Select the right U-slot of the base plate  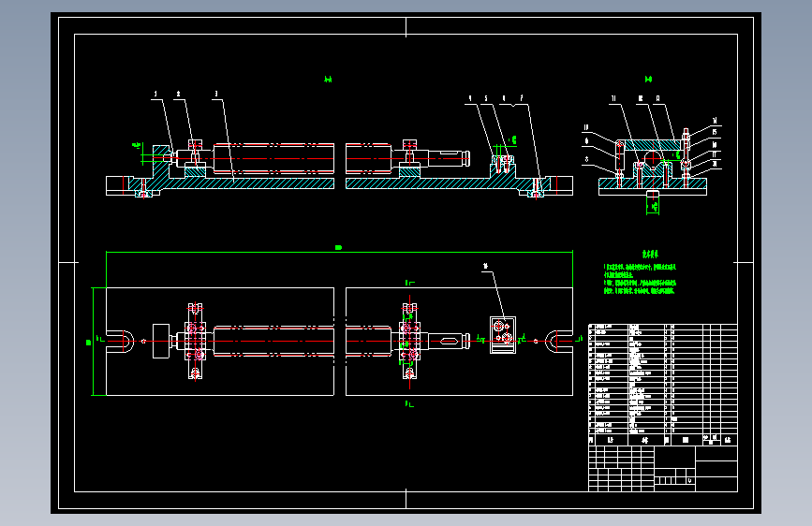[x=559, y=342]
